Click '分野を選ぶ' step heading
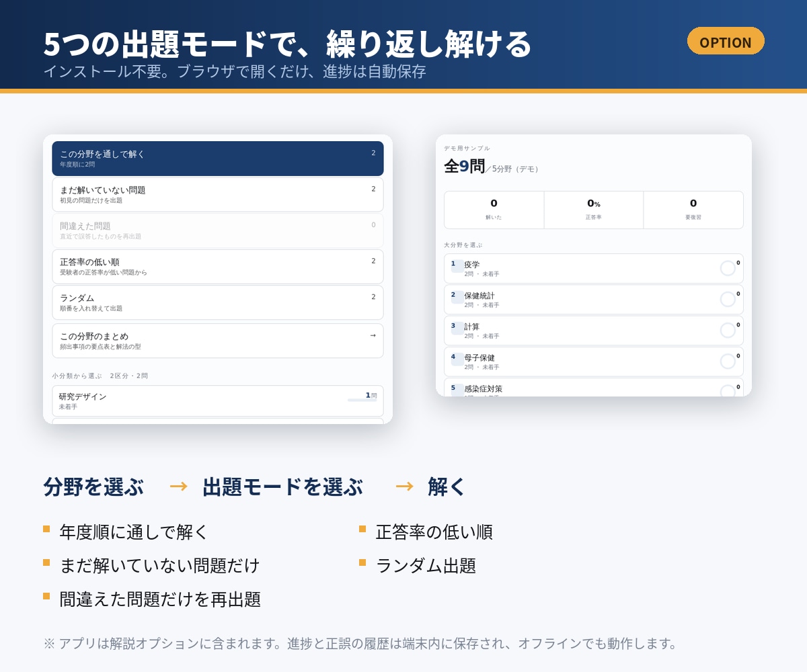The height and width of the screenshot is (672, 807). [x=93, y=487]
